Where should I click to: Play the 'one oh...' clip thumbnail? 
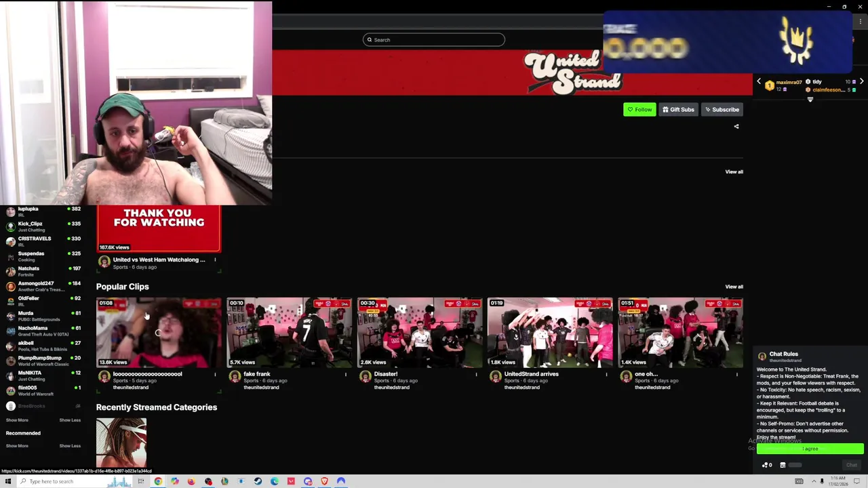pos(680,333)
